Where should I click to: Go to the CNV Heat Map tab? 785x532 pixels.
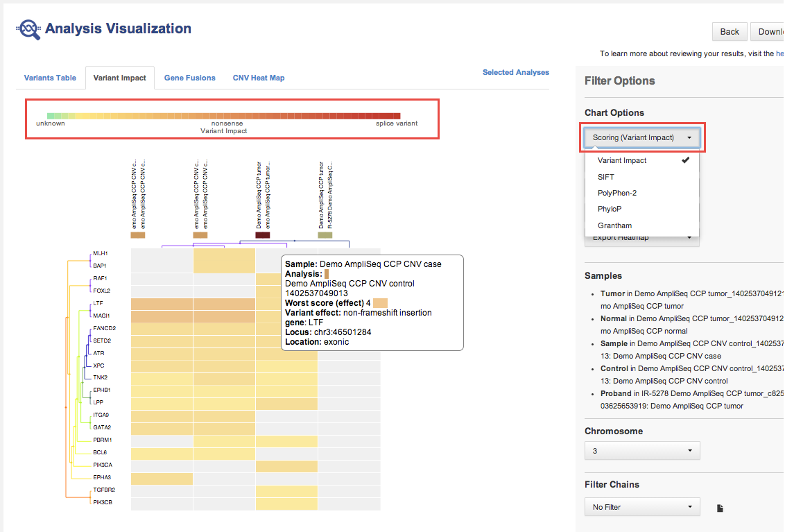coord(259,78)
